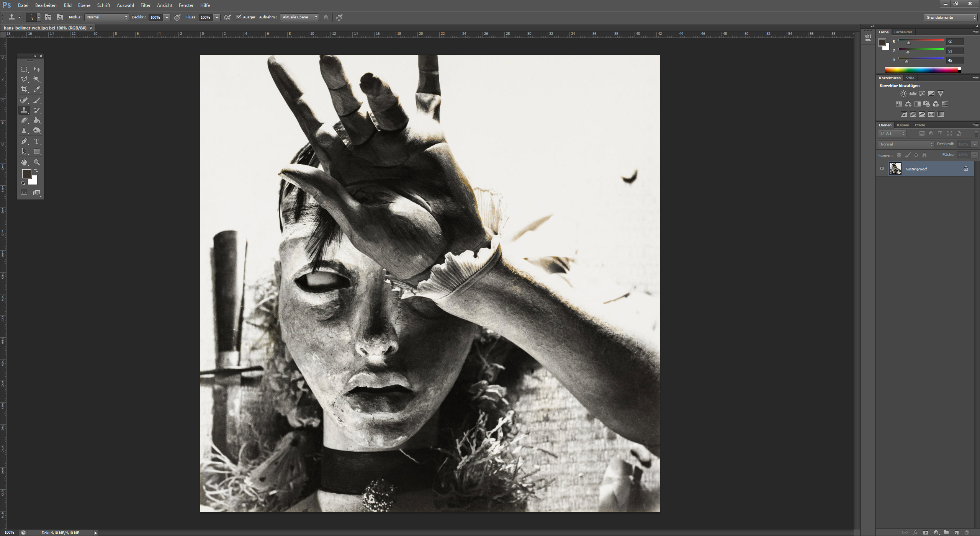Click the toolbox foreground color swatch
980x536 pixels.
[26, 173]
